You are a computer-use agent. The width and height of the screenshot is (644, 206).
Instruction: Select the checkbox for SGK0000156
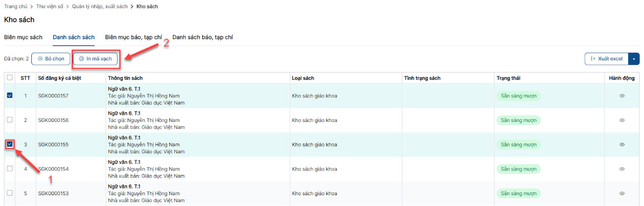[10, 120]
